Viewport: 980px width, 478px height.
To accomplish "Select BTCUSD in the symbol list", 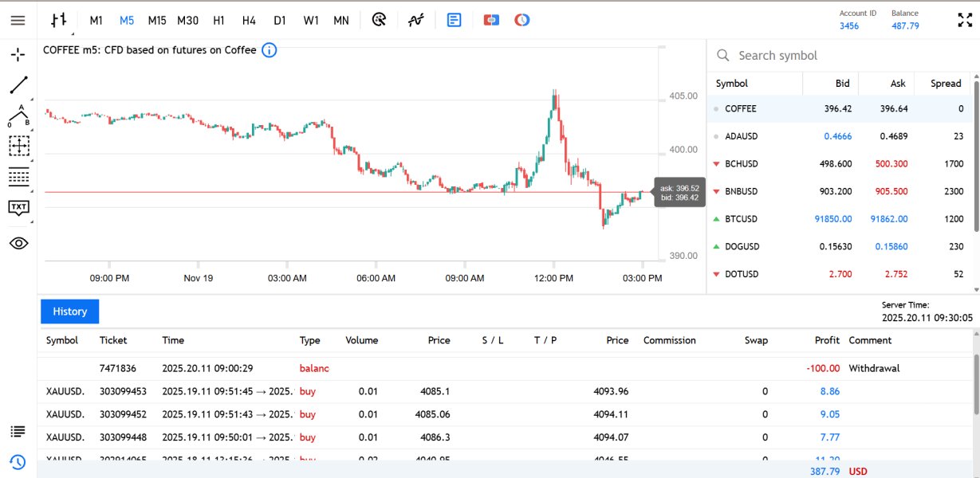I will coord(741,219).
